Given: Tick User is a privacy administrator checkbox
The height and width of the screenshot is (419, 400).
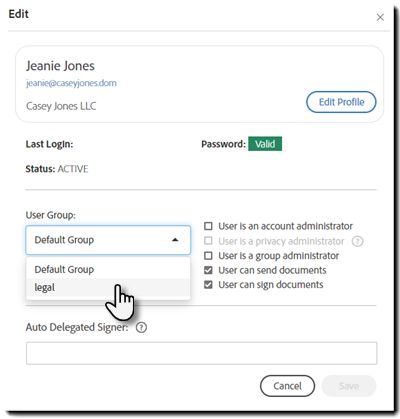Looking at the screenshot, I should pyautogui.click(x=208, y=241).
